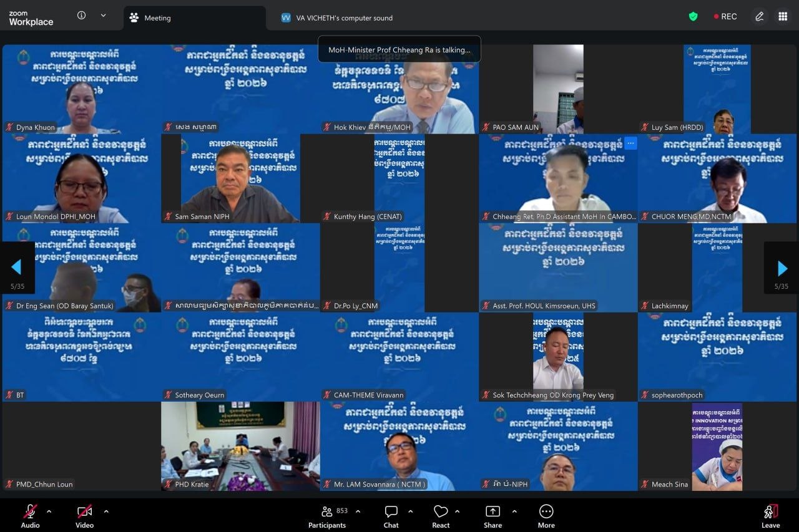Viewport: 799px width, 532px height.
Task: Click muted mic icon beside Sam Saman NIPH
Action: click(x=169, y=216)
